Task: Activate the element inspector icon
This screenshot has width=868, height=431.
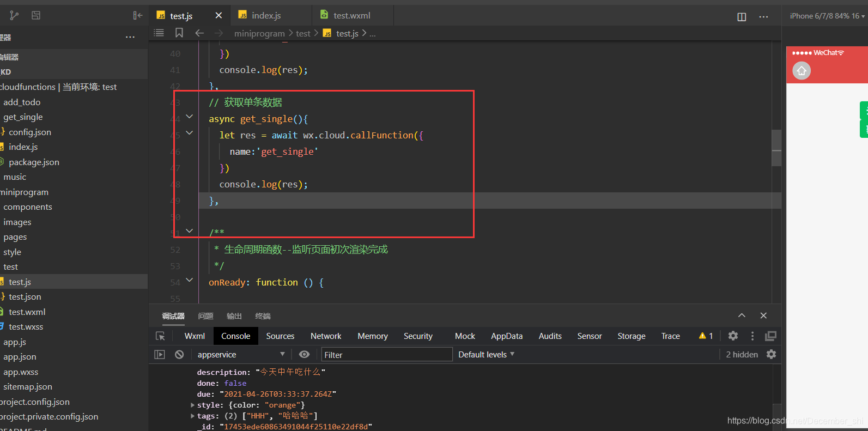Action: pyautogui.click(x=160, y=336)
